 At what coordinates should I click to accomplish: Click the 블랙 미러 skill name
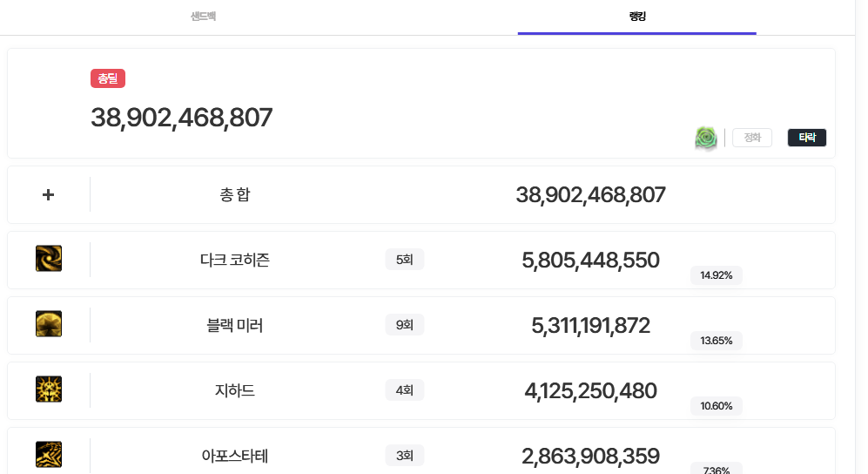235,325
